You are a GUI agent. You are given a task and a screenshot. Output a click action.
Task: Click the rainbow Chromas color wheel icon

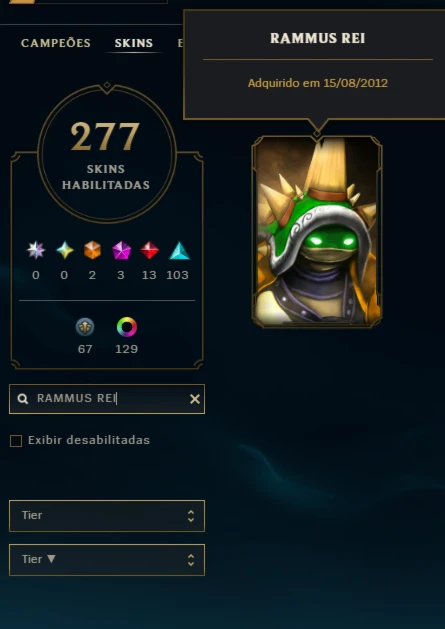click(127, 327)
